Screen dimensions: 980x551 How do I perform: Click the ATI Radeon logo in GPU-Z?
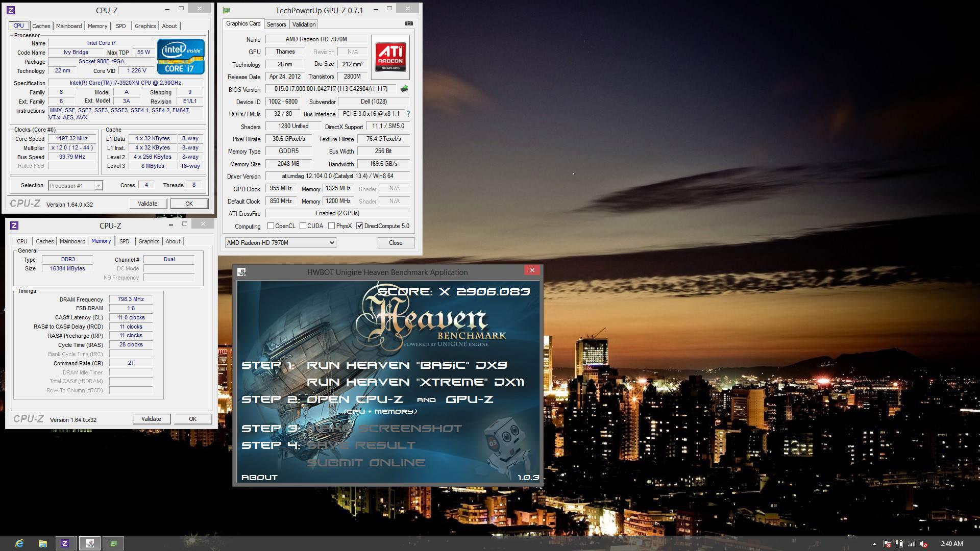390,57
